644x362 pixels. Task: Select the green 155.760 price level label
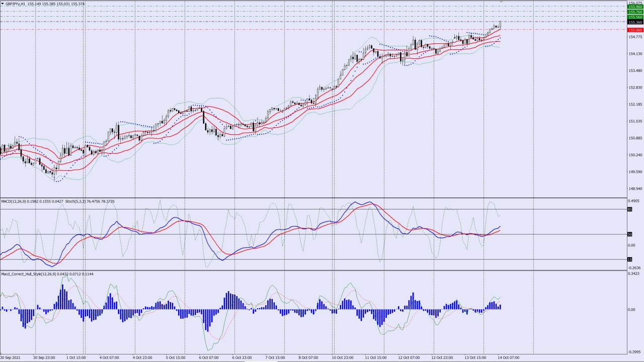pos(635,12)
